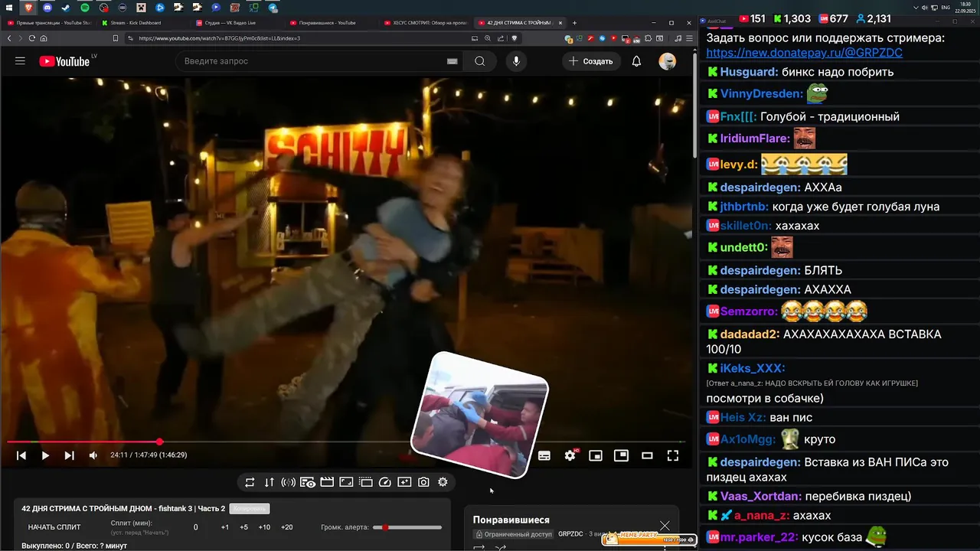Switch to ХЕСУС СМОТРИТ tab
This screenshot has height=551, width=980.
[x=425, y=23]
